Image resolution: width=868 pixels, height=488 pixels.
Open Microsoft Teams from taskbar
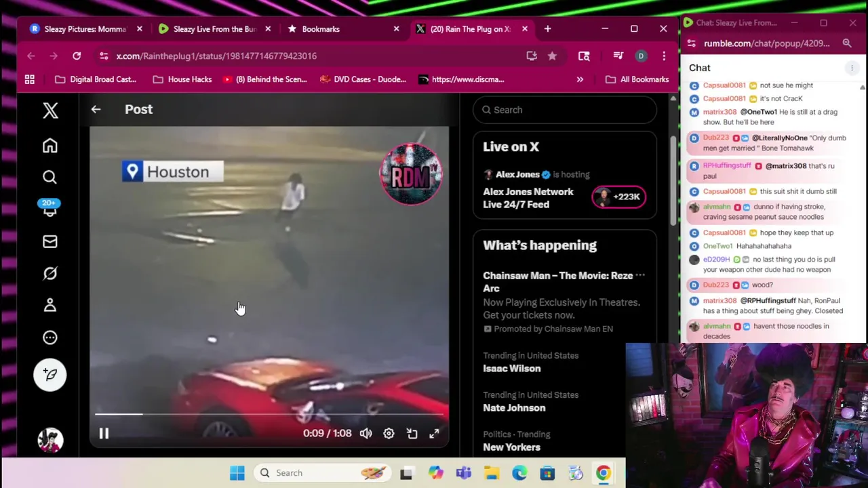[464, 473]
